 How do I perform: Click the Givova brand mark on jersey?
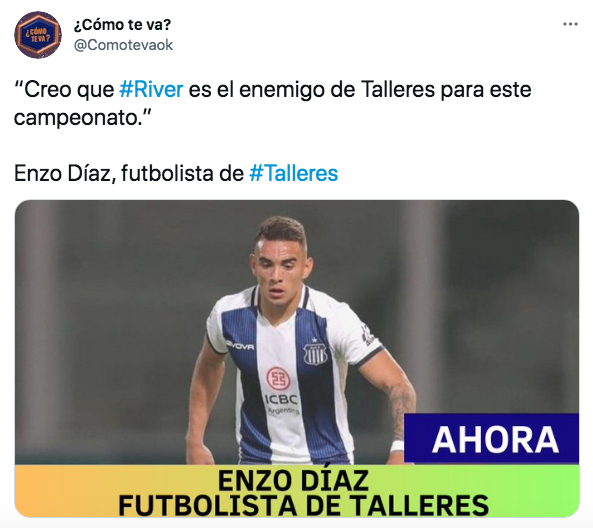coord(240,345)
